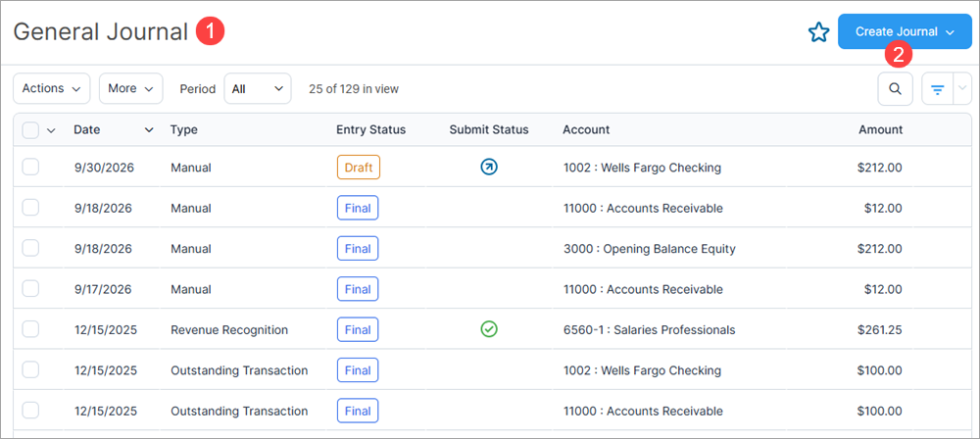Check the box for the 9/30/2026 Draft entry
Viewport: 980px width, 439px height.
[30, 167]
